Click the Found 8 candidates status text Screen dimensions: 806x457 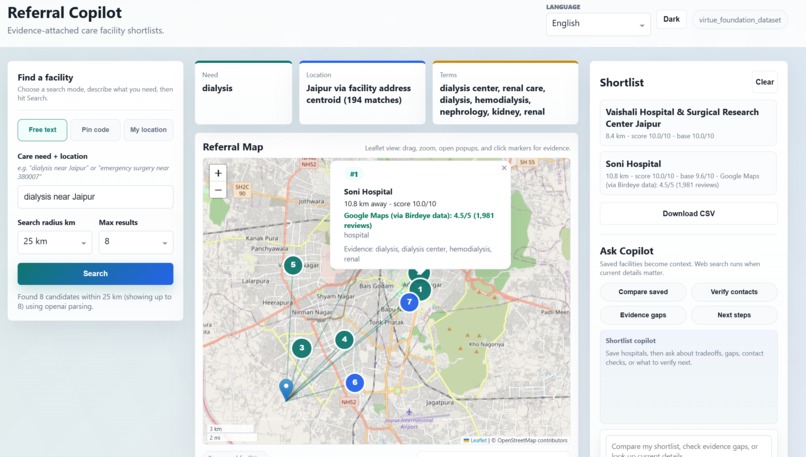coord(95,302)
